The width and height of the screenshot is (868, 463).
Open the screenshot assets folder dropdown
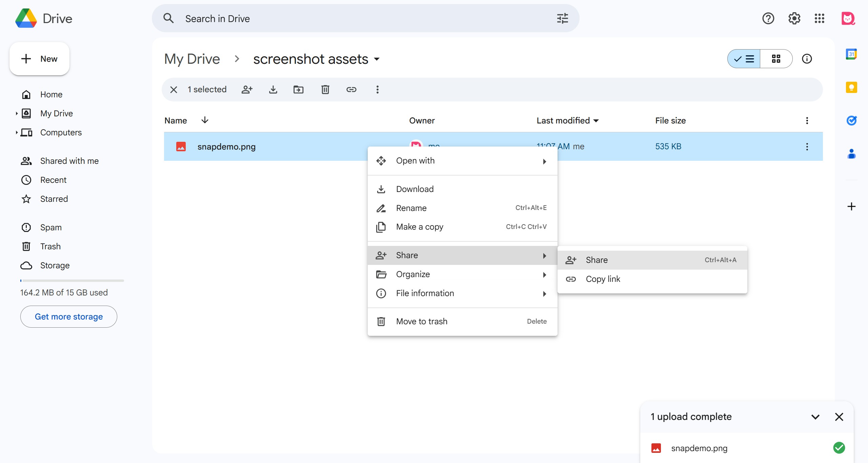tap(377, 59)
